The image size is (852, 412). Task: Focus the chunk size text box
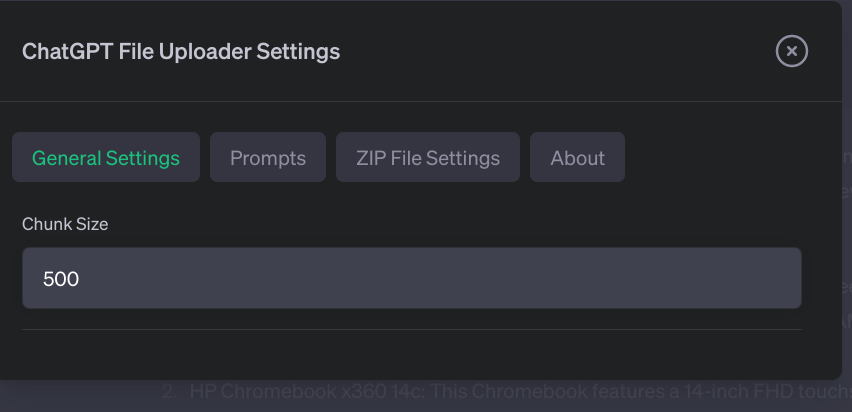click(412, 278)
